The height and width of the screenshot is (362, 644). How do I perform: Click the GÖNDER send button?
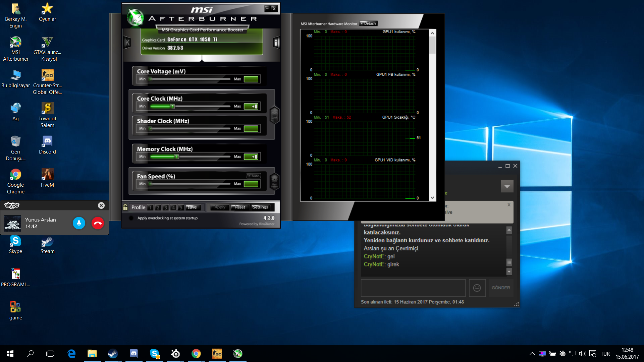pos(501,288)
